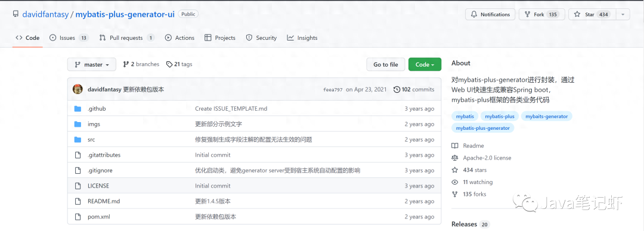View the 135 forks link in About
The height and width of the screenshot is (231, 644).
[x=475, y=194]
